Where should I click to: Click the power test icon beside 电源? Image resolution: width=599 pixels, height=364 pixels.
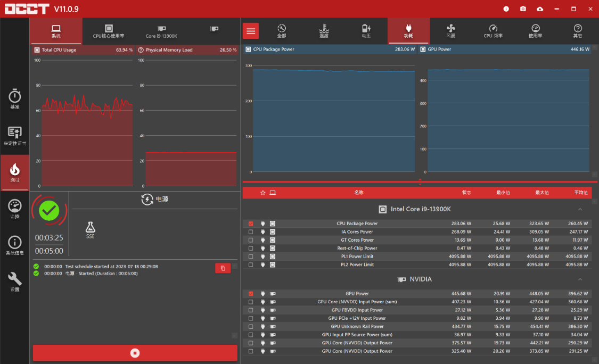point(147,199)
